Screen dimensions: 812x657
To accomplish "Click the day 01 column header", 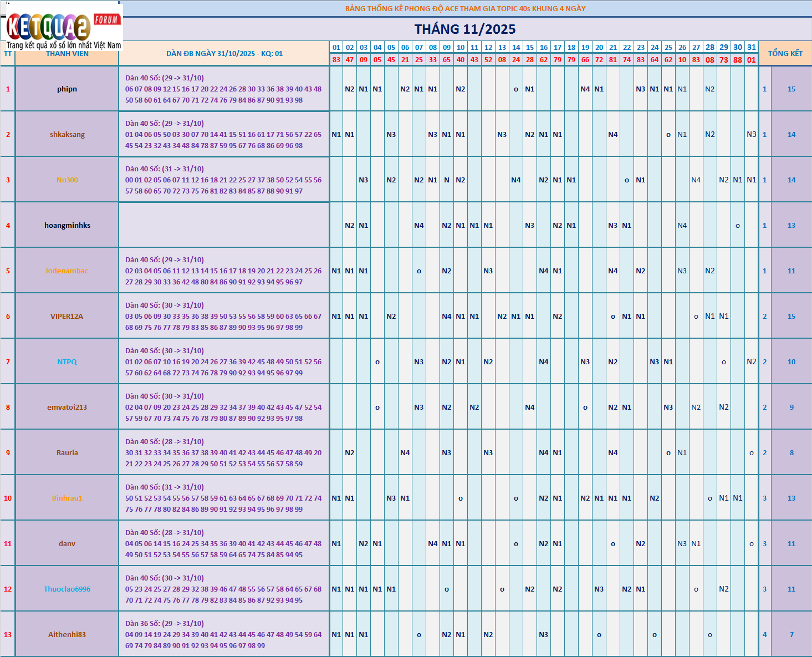I will [336, 48].
